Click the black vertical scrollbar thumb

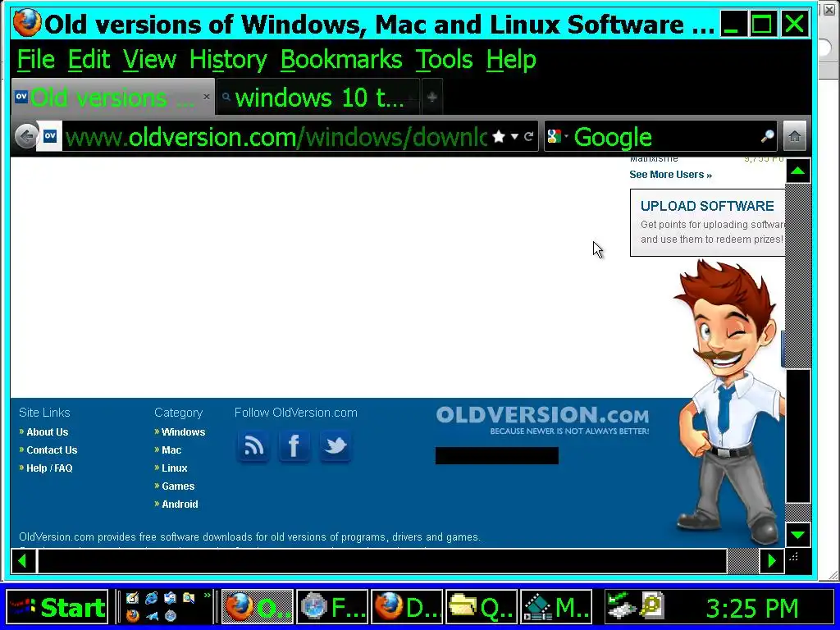798,435
